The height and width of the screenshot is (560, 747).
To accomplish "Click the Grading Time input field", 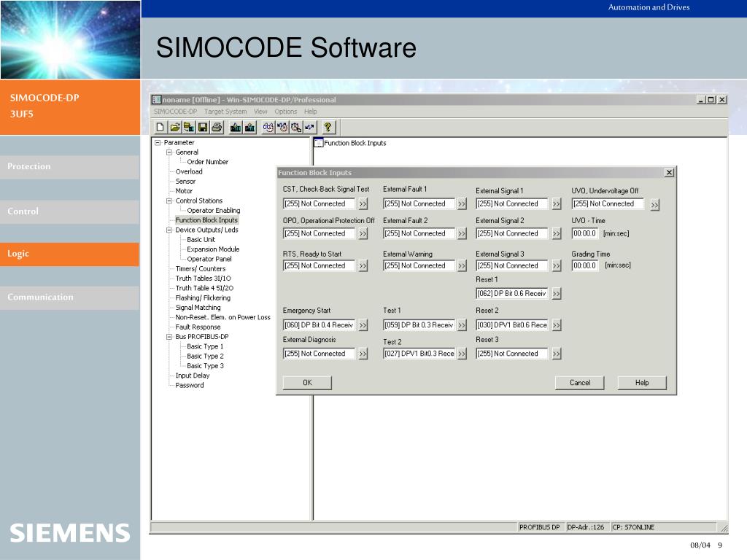I will pyautogui.click(x=584, y=265).
